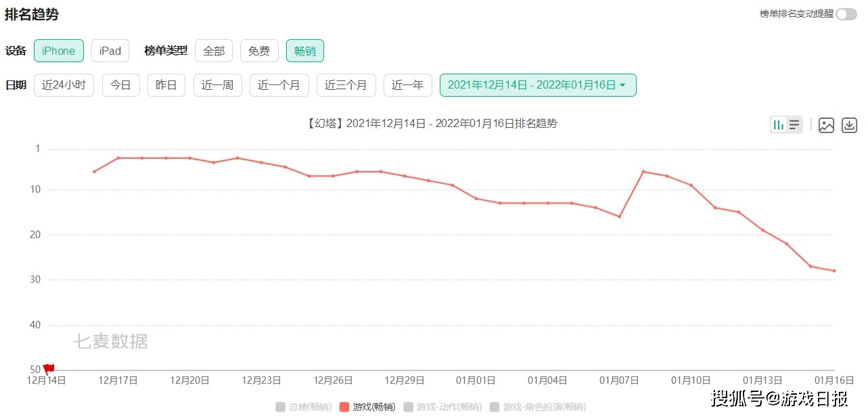Click the red flag marker on the axis
Screen dimensions: 868x417
pos(49,369)
